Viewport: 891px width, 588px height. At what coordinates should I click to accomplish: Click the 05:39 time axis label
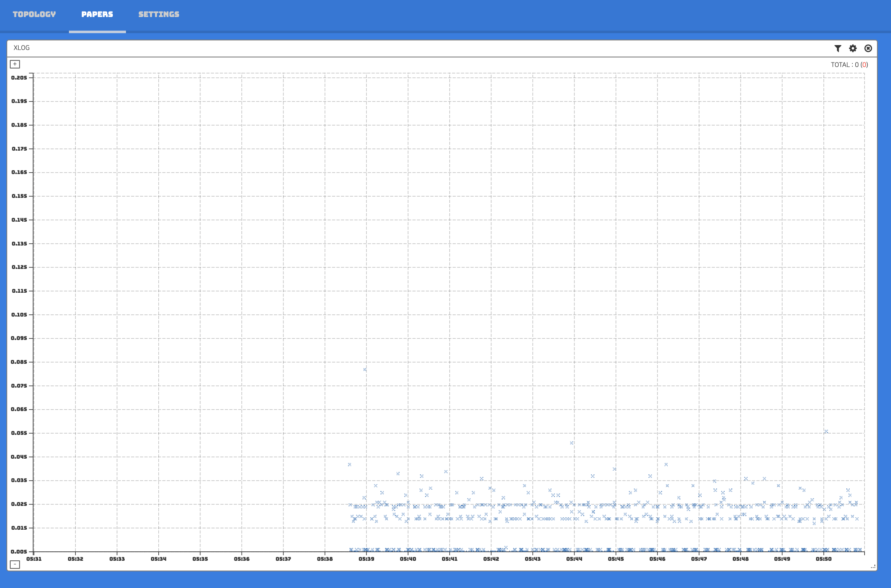(366, 559)
